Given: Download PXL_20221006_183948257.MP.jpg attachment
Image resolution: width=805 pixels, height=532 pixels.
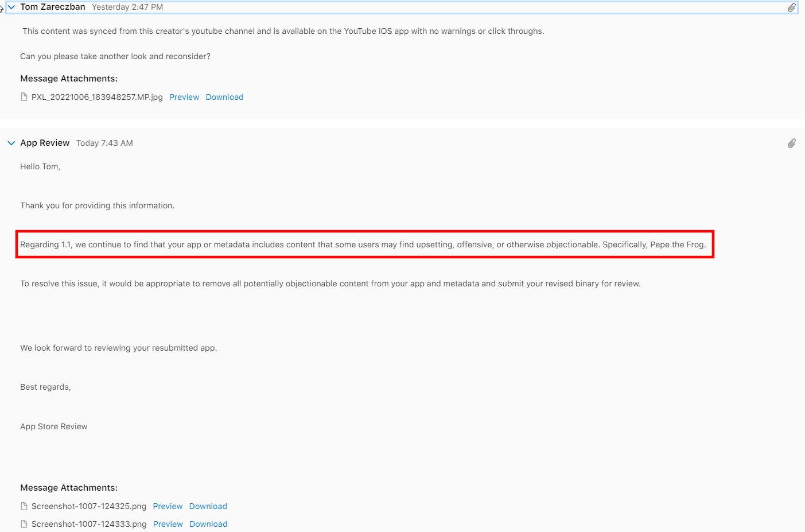Looking at the screenshot, I should tap(224, 97).
